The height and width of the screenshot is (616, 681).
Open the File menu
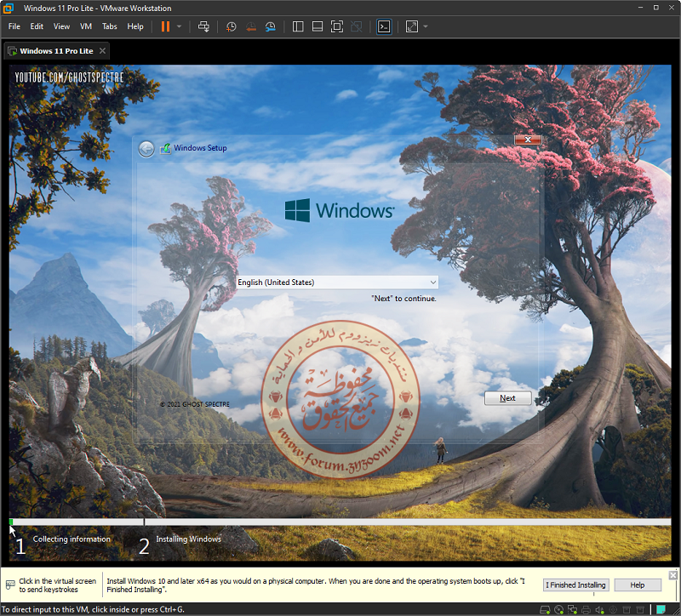[14, 26]
